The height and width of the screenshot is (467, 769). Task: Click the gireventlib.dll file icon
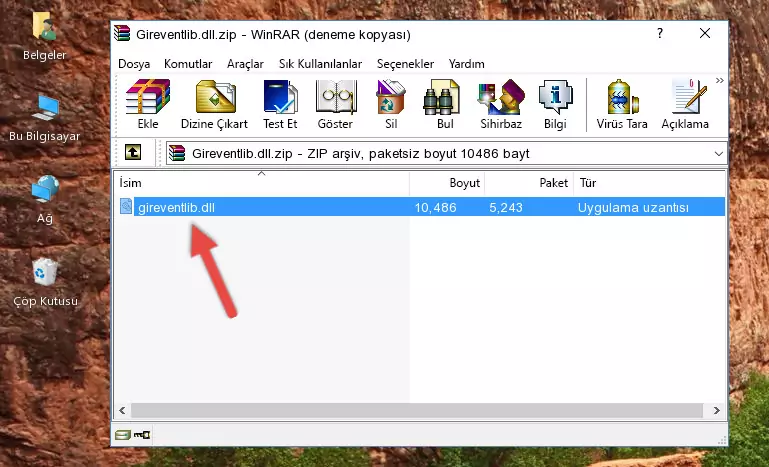pyautogui.click(x=126, y=207)
